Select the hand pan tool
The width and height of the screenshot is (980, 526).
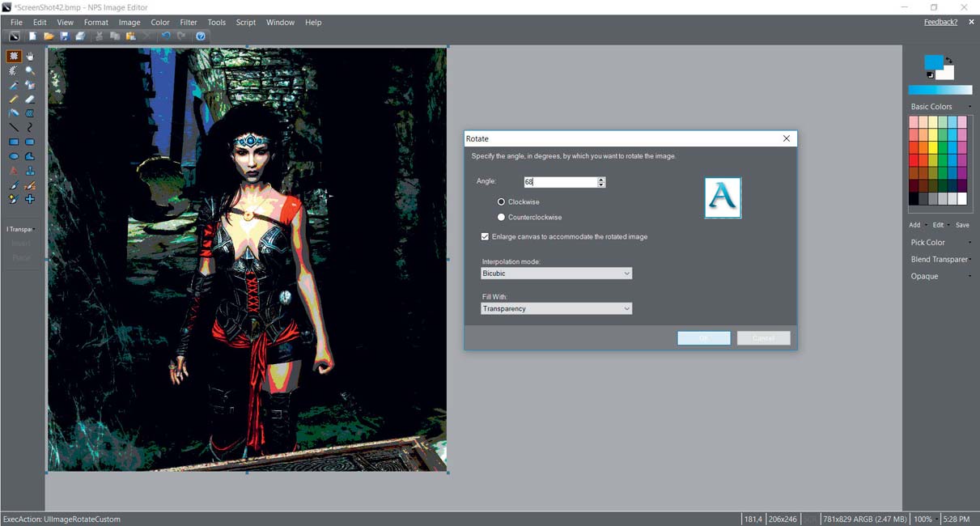pyautogui.click(x=30, y=57)
